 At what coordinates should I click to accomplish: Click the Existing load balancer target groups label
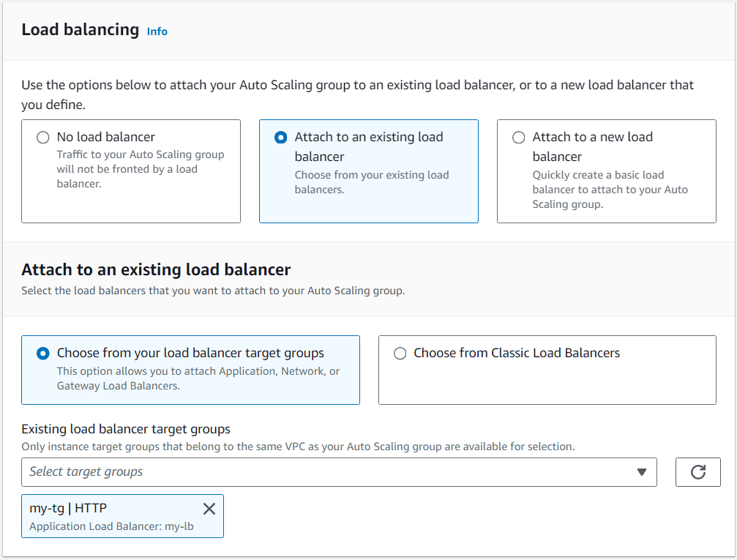(x=124, y=429)
